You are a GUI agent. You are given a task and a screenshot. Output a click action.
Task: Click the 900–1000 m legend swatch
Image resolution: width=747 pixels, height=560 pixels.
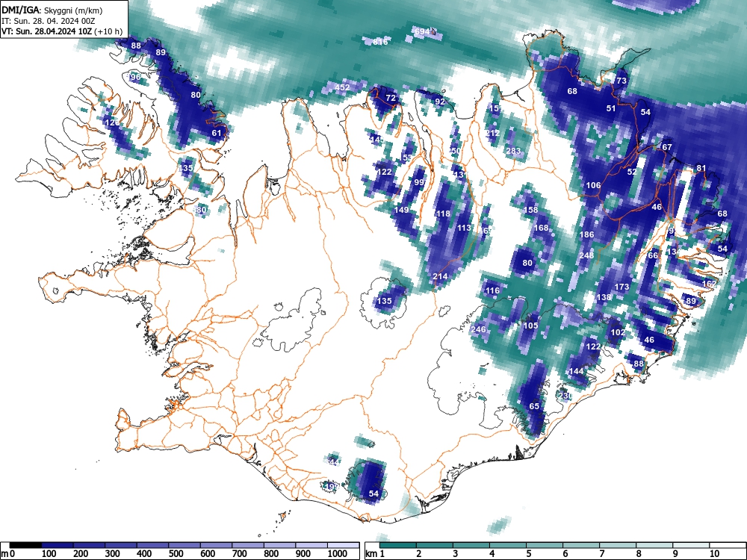click(x=311, y=545)
